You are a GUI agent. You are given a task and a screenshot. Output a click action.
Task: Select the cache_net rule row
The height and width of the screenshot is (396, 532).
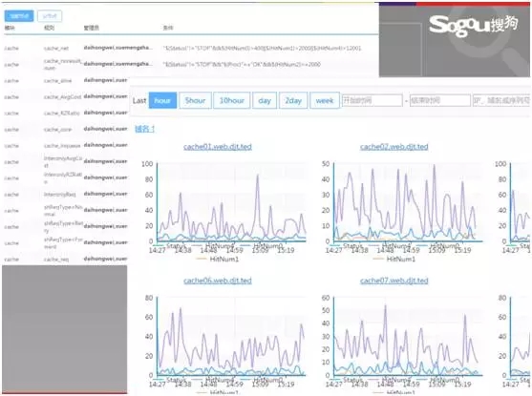pyautogui.click(x=190, y=48)
